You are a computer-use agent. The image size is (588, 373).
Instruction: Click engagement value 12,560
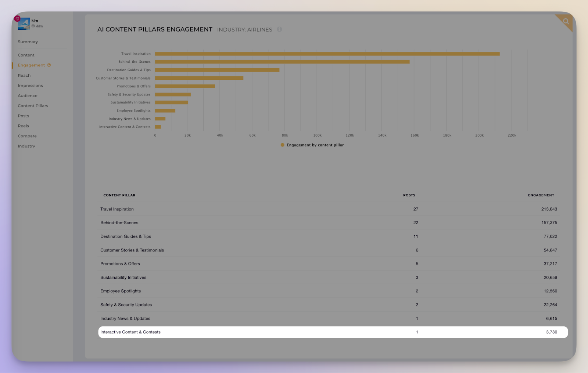(x=551, y=291)
